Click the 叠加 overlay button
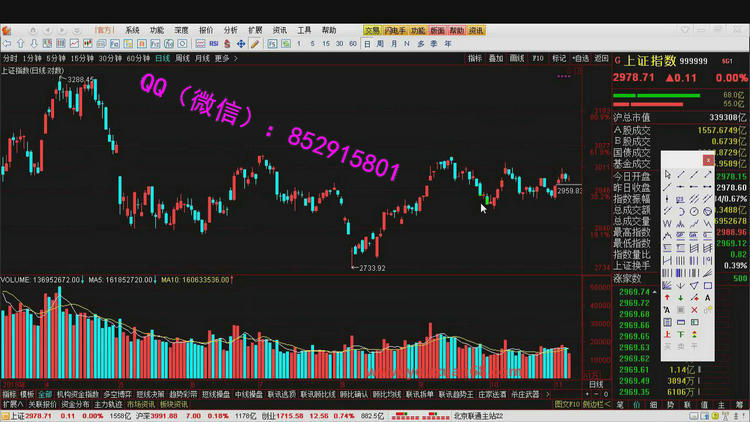The width and height of the screenshot is (750, 422). [x=496, y=58]
